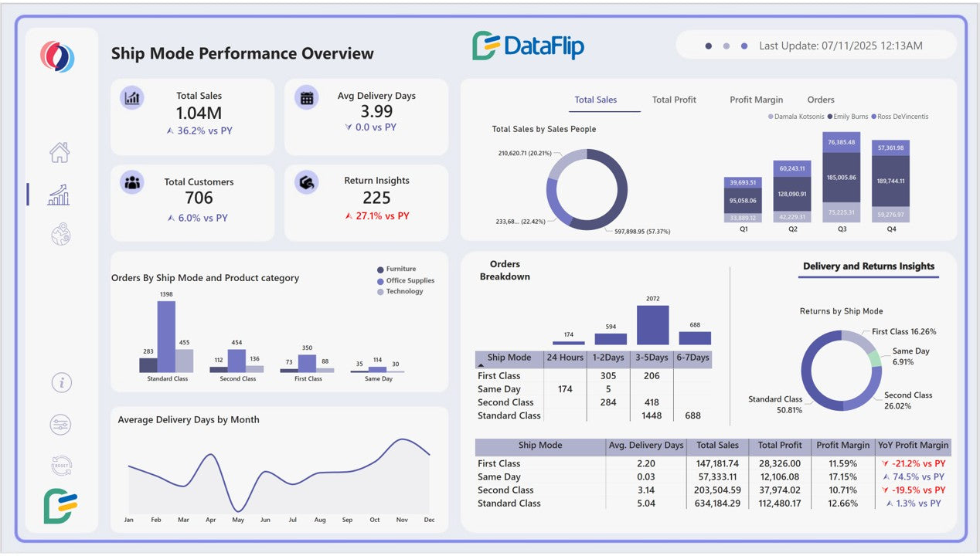
Task: Sort table by YoY Profit Margin header
Action: point(912,446)
